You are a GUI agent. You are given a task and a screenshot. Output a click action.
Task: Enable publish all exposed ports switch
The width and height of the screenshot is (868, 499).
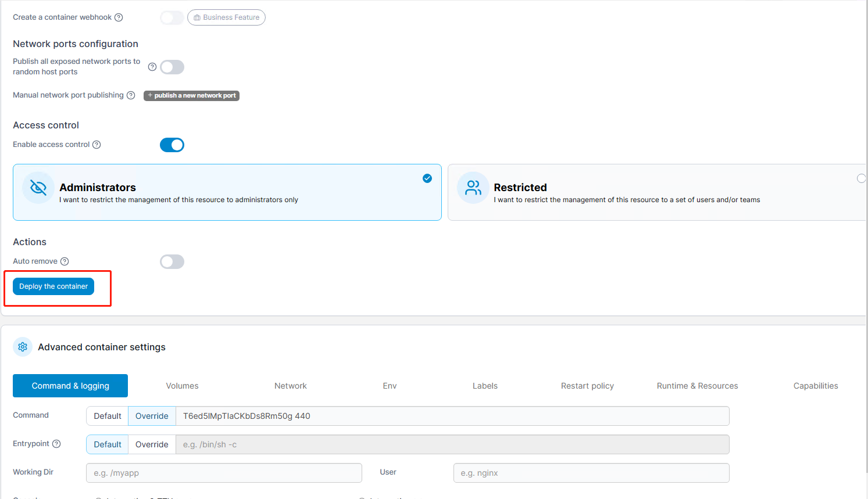(x=172, y=67)
